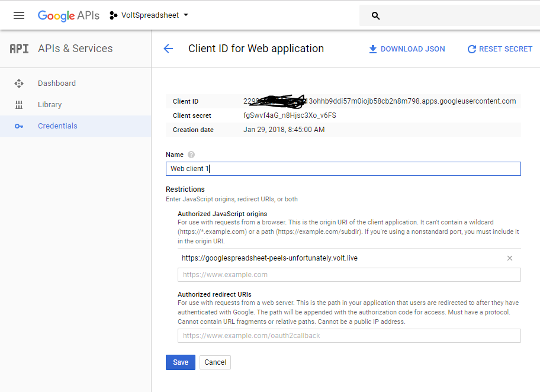Viewport: 540px width, 392px height.
Task: Click the Client secret row label
Action: pyautogui.click(x=192, y=115)
